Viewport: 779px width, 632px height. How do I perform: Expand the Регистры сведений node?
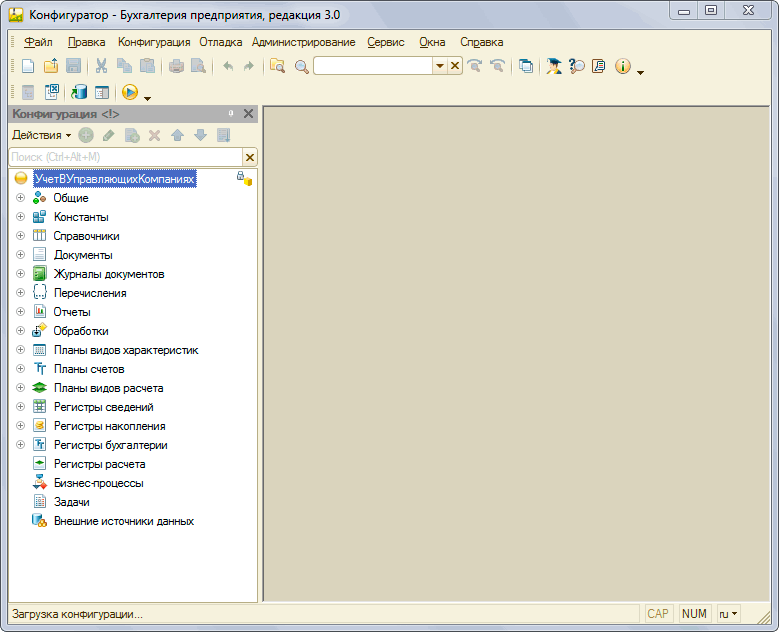(20, 407)
